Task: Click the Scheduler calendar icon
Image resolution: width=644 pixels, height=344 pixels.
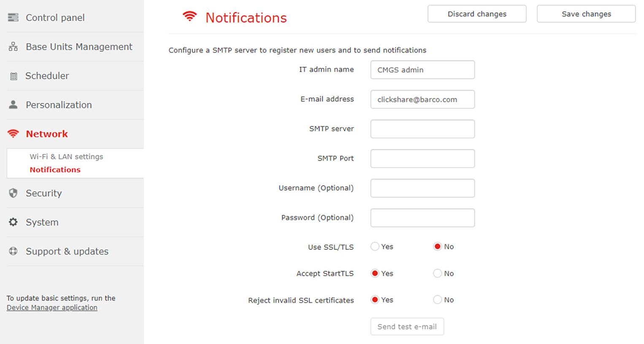Action: coord(14,76)
